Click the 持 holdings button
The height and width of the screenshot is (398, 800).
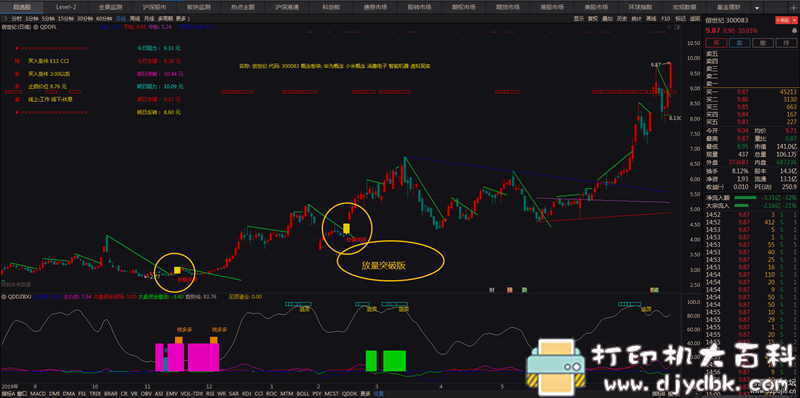(786, 43)
